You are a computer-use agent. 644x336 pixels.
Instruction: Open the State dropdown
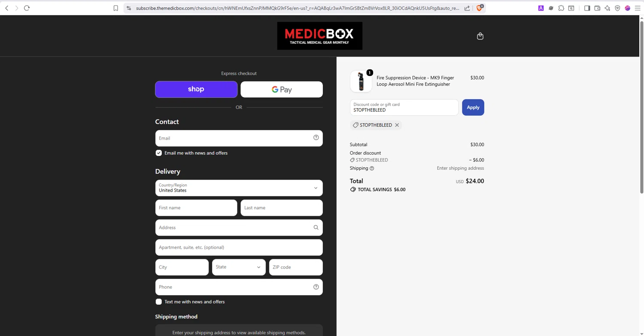(239, 267)
